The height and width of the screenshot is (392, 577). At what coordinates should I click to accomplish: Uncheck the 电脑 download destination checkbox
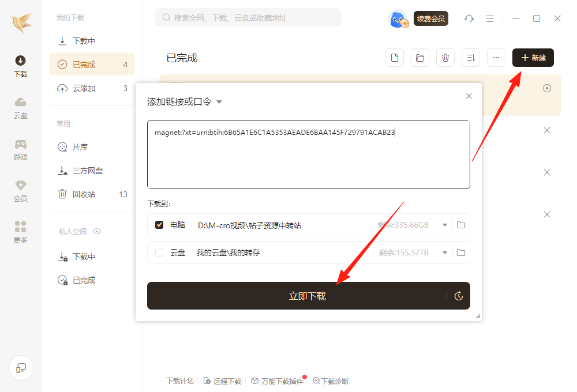pyautogui.click(x=159, y=225)
